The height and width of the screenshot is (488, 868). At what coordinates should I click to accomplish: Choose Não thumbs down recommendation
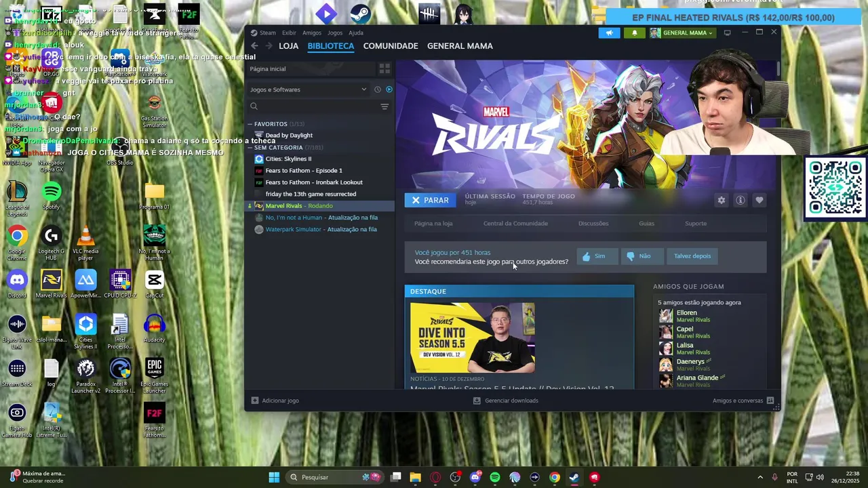point(642,256)
